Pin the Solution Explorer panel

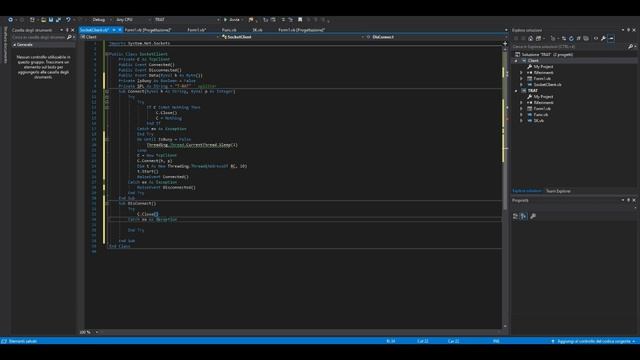click(x=628, y=30)
